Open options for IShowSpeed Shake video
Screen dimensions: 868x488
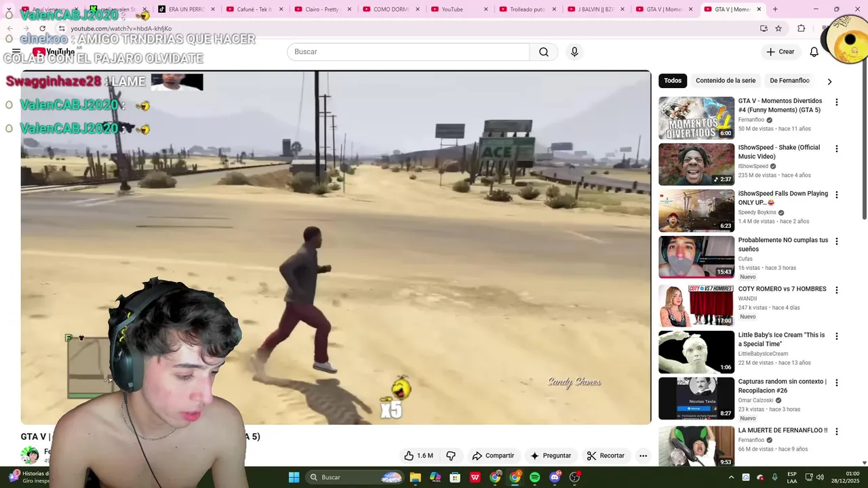click(836, 148)
